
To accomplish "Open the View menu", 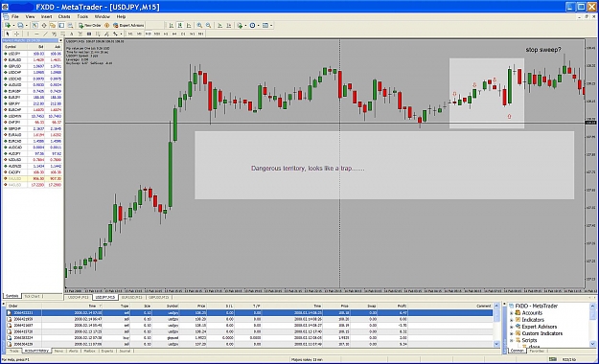I will [x=30, y=17].
